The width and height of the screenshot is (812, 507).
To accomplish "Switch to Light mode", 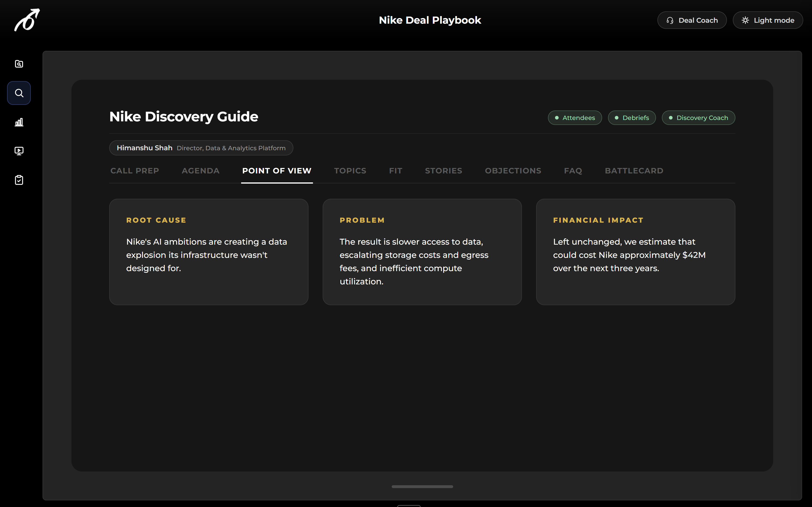I will click(768, 20).
